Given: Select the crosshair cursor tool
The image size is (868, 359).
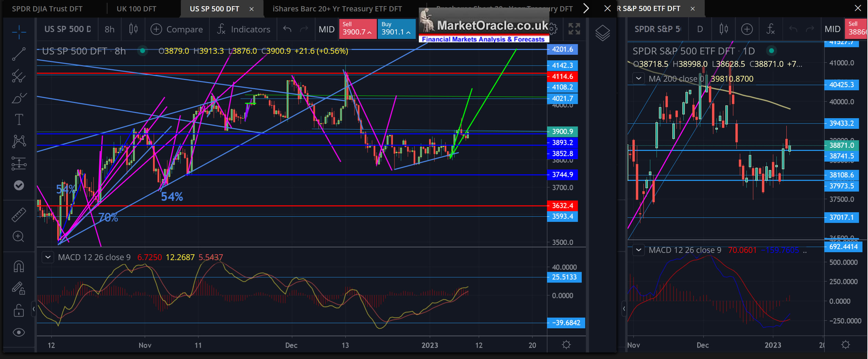Looking at the screenshot, I should [x=19, y=32].
